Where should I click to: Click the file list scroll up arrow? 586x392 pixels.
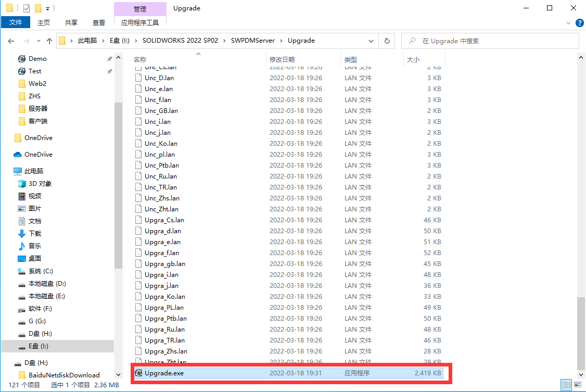pos(580,58)
